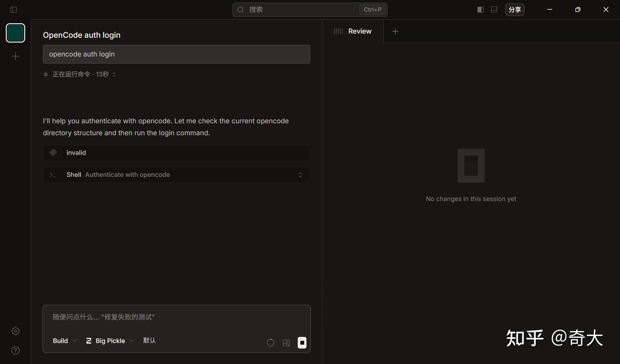Expand the running command status stepper
Screen dimensions: 620x364
tap(114, 75)
